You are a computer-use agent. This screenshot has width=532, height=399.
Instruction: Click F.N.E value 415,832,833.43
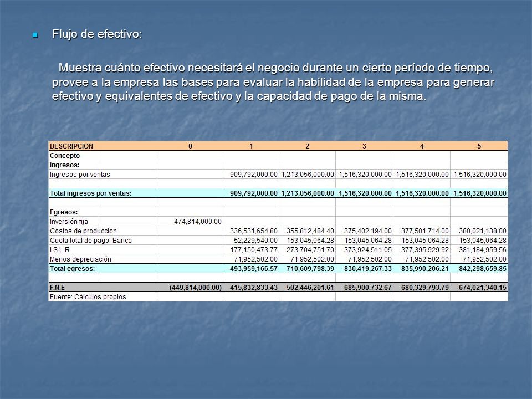[x=253, y=288]
